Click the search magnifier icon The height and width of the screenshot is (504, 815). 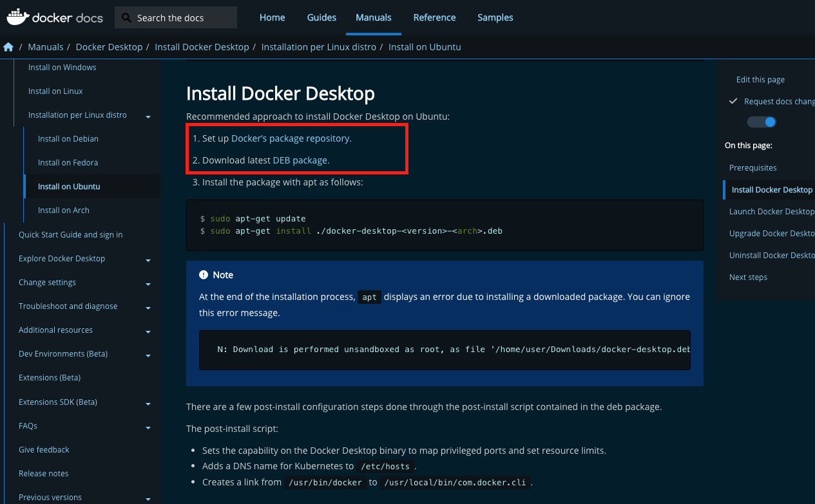(x=126, y=18)
